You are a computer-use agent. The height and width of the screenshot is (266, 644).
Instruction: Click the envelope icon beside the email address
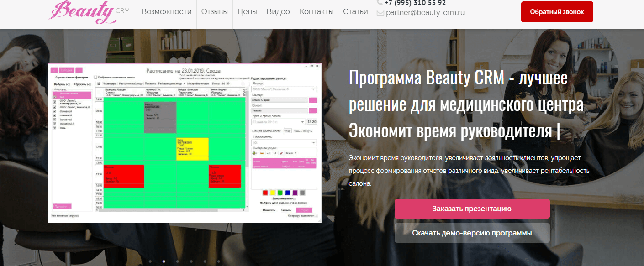380,13
